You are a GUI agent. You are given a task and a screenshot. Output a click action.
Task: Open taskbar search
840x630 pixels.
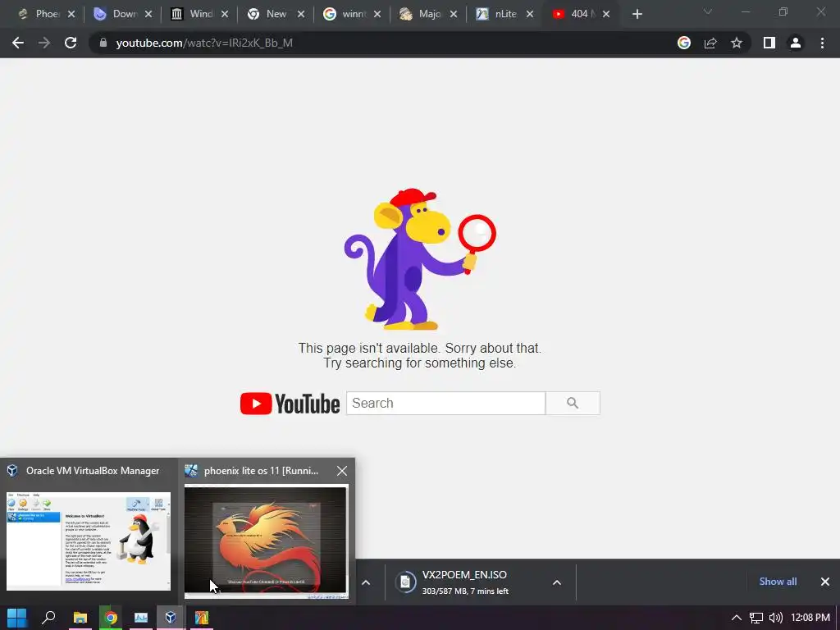click(x=48, y=618)
